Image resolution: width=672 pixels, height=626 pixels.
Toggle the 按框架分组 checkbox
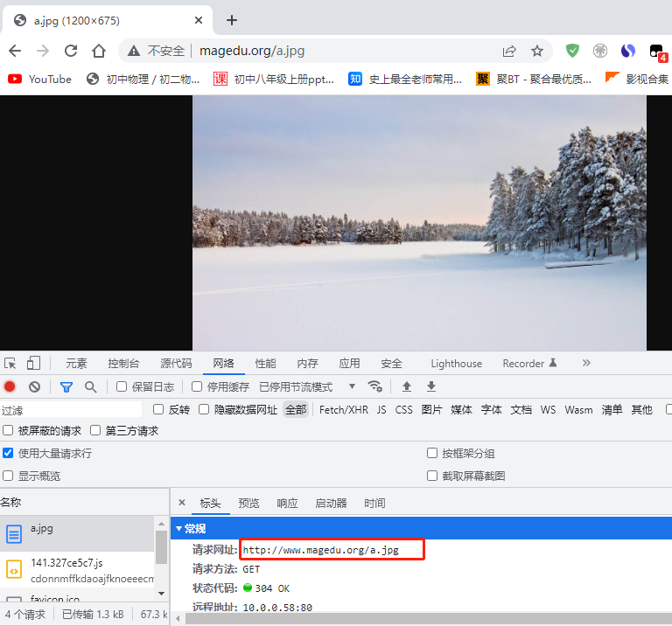[x=432, y=453]
